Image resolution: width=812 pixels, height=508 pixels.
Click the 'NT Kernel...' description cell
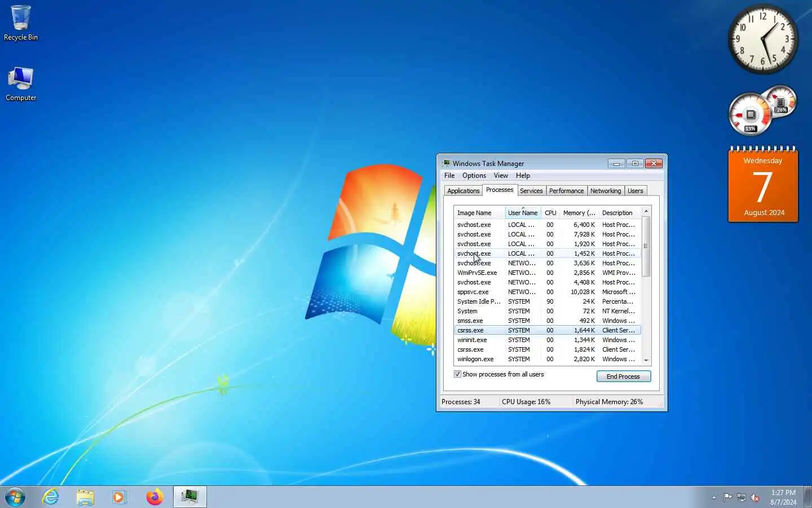[618, 311]
